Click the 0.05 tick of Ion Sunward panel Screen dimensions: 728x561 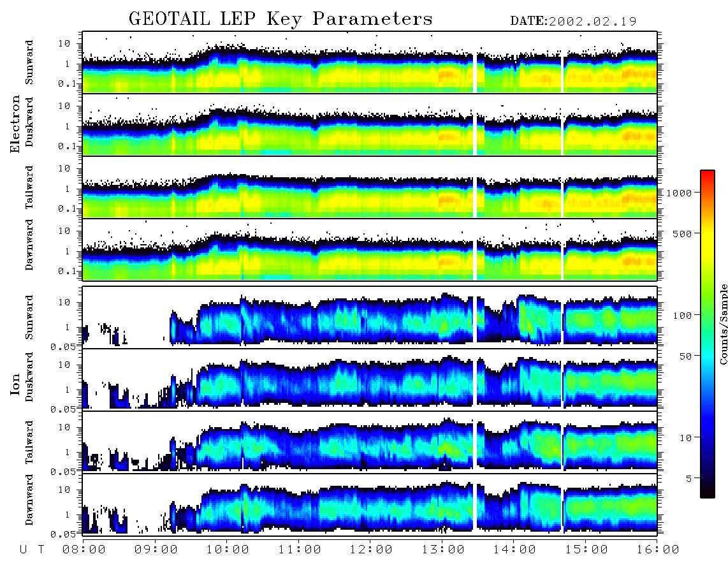[64, 347]
